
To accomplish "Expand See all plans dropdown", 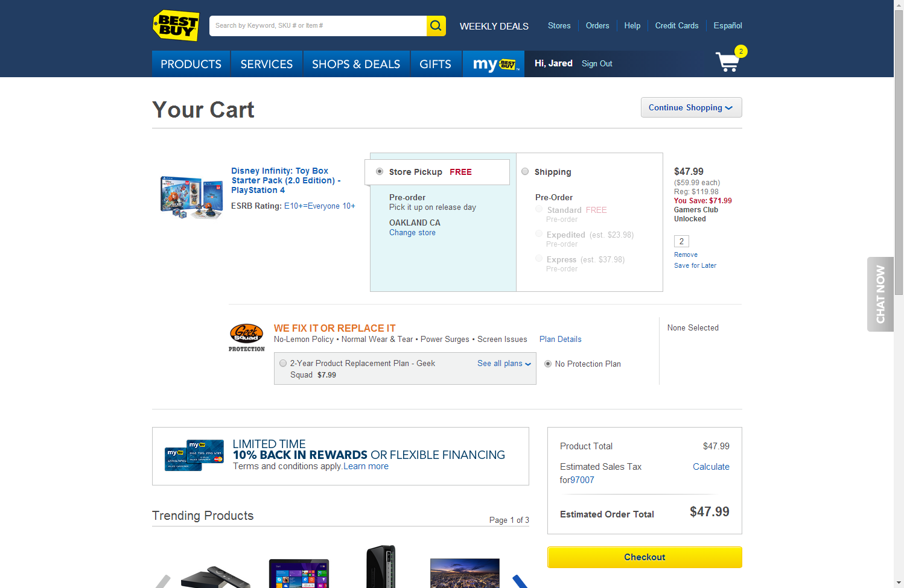I will pyautogui.click(x=504, y=363).
